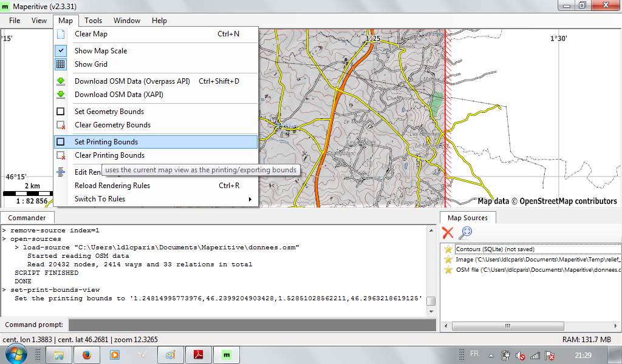Zoom to source with magnifier icon
The height and width of the screenshot is (364, 622).
click(465, 232)
